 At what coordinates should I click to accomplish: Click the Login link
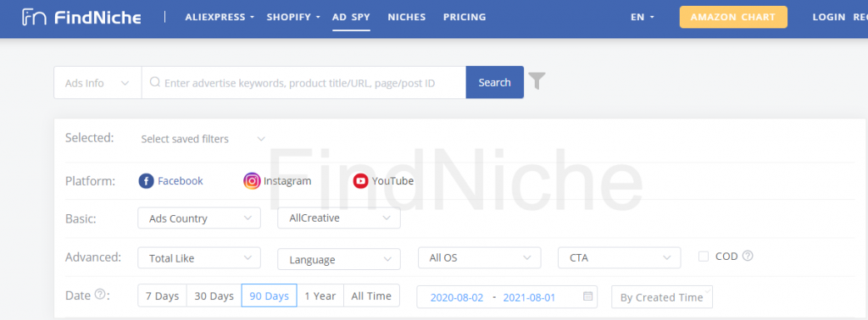click(x=829, y=17)
